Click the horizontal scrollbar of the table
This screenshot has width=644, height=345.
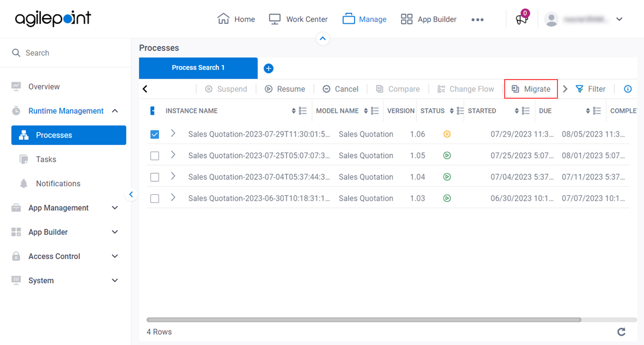tap(364, 320)
